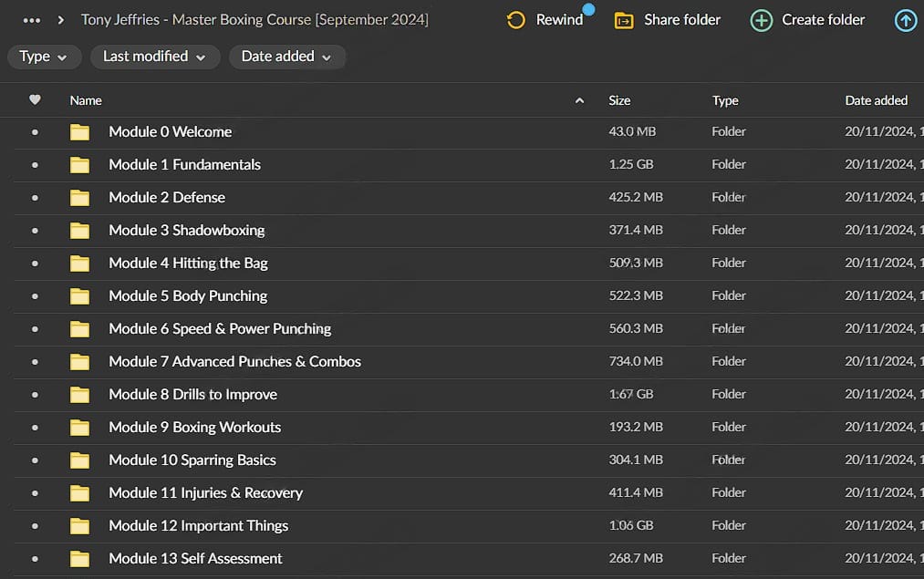The width and height of the screenshot is (924, 579).
Task: Toggle favorite dot for Module 1 Fundamentals
Action: pos(35,165)
